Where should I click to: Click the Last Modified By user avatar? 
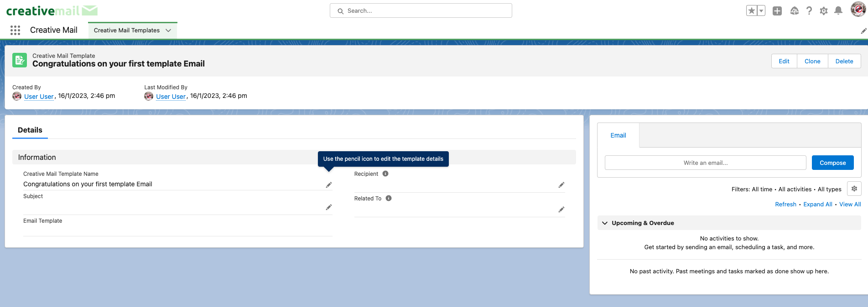pyautogui.click(x=149, y=96)
